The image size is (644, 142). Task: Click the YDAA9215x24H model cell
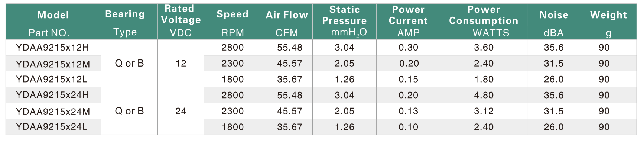point(53,95)
